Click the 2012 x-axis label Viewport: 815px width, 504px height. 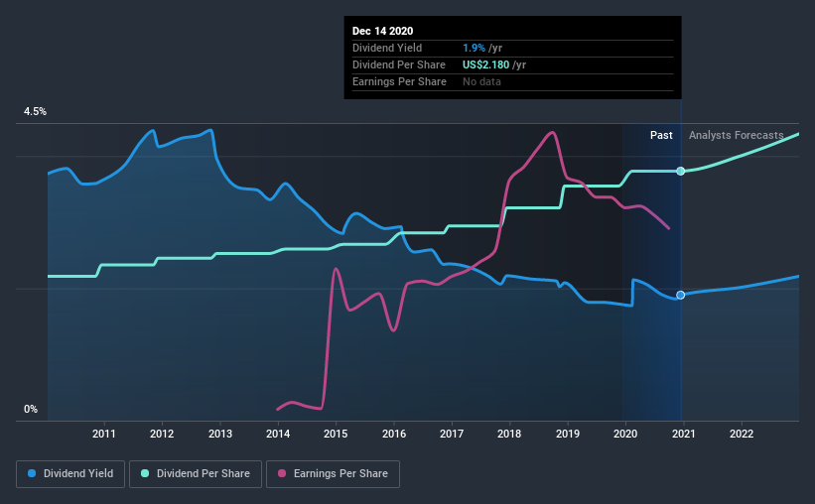click(x=162, y=434)
